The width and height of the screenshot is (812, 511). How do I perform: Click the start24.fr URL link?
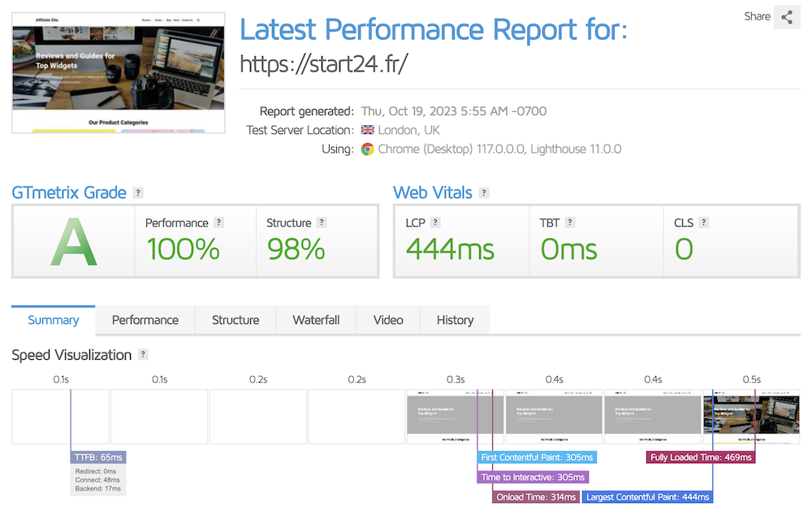click(323, 64)
